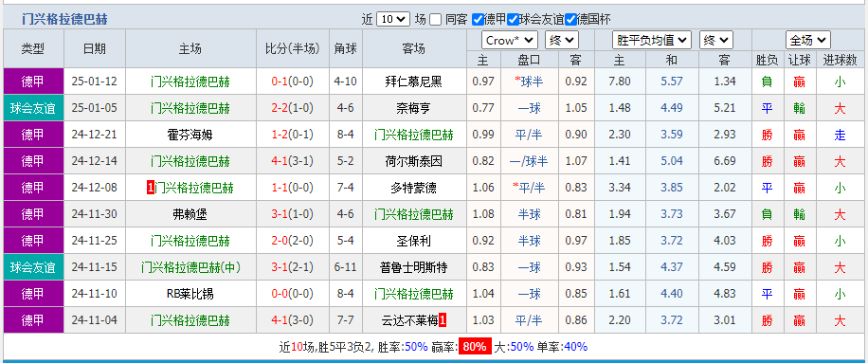Click the *球半 handicap on 25-01-12

tap(529, 82)
